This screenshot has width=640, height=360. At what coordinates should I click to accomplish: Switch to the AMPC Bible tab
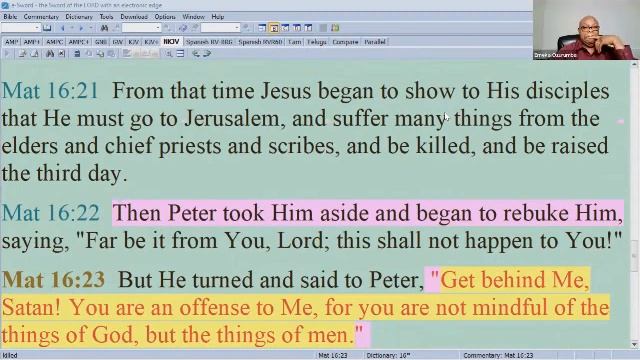pyautogui.click(x=54, y=42)
